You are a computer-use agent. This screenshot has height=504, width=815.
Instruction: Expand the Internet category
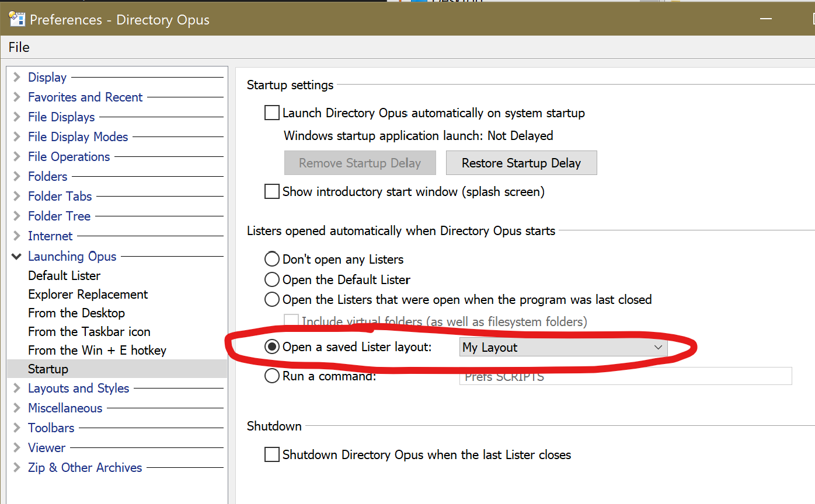click(x=16, y=236)
